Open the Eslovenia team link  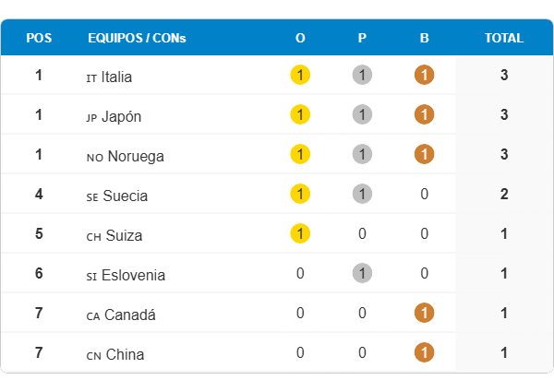tap(133, 275)
